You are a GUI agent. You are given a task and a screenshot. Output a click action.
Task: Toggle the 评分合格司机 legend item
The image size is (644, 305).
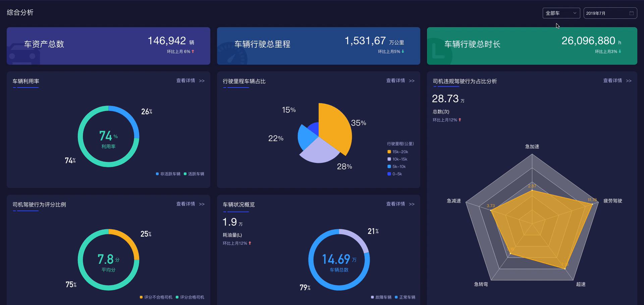[190, 297]
